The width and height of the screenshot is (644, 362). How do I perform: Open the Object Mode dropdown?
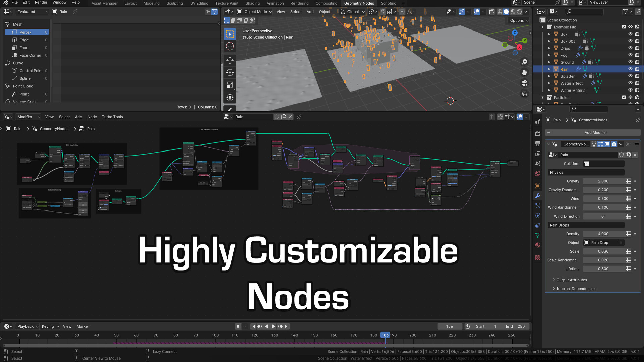tap(254, 12)
